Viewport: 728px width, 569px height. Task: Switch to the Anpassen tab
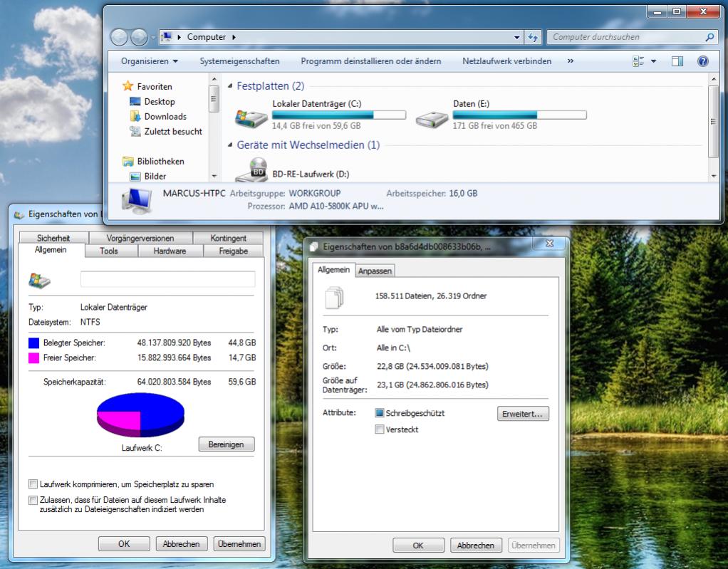(x=375, y=271)
